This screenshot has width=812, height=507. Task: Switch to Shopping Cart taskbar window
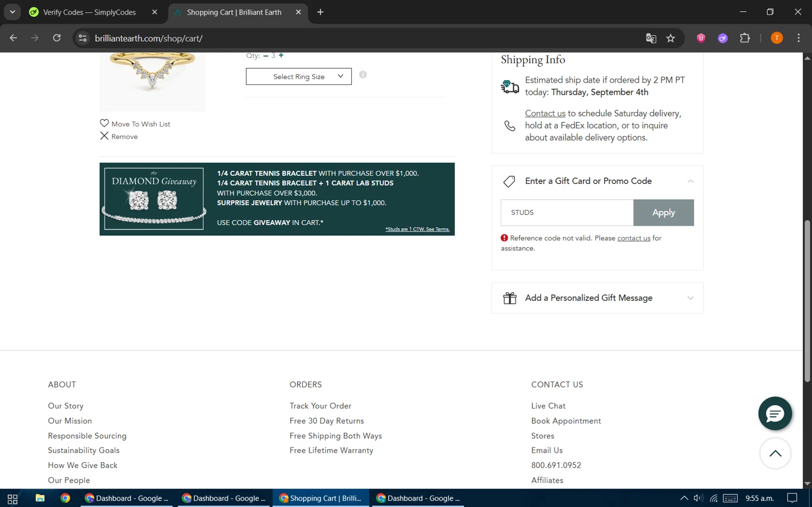point(321,498)
